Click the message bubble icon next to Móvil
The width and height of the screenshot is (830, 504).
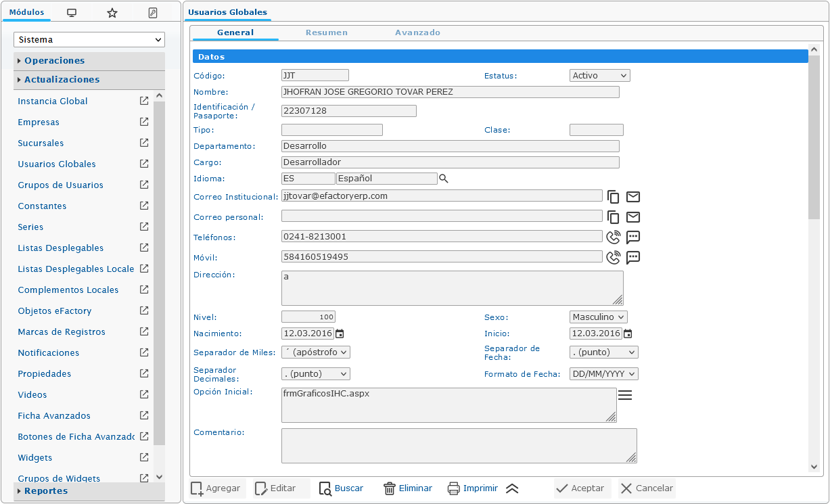coord(632,258)
